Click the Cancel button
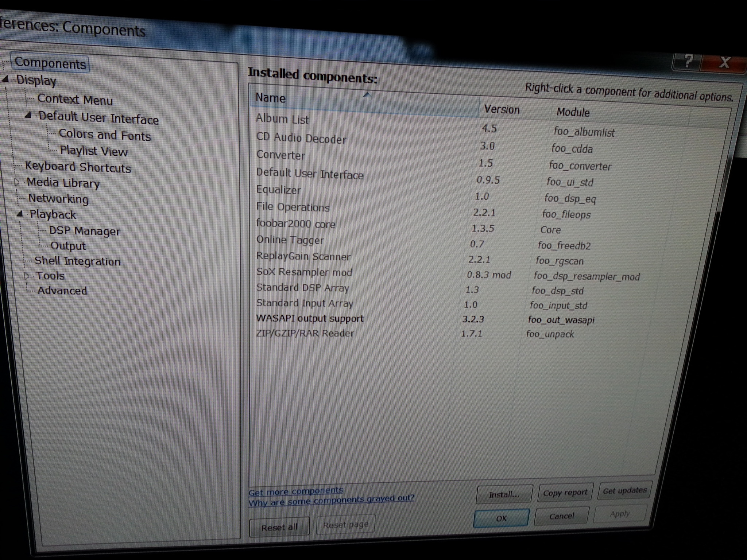This screenshot has height=560, width=747. pos(562,516)
